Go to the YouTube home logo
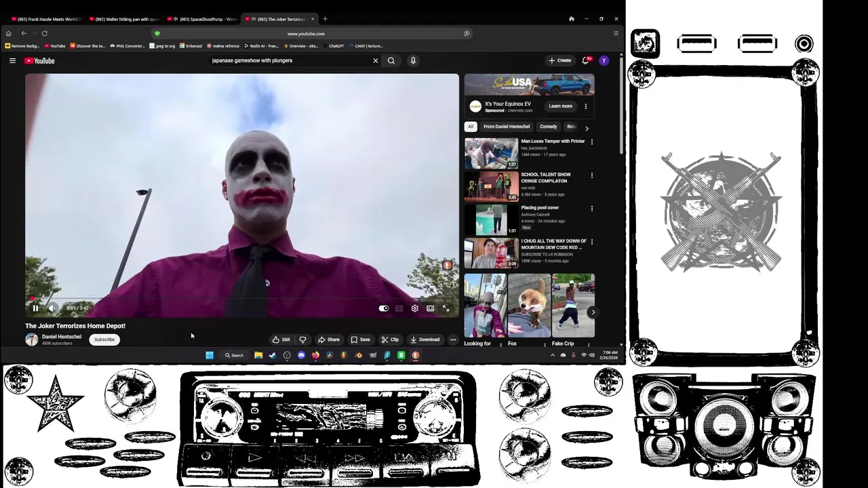The width and height of the screenshot is (868, 488). click(39, 60)
